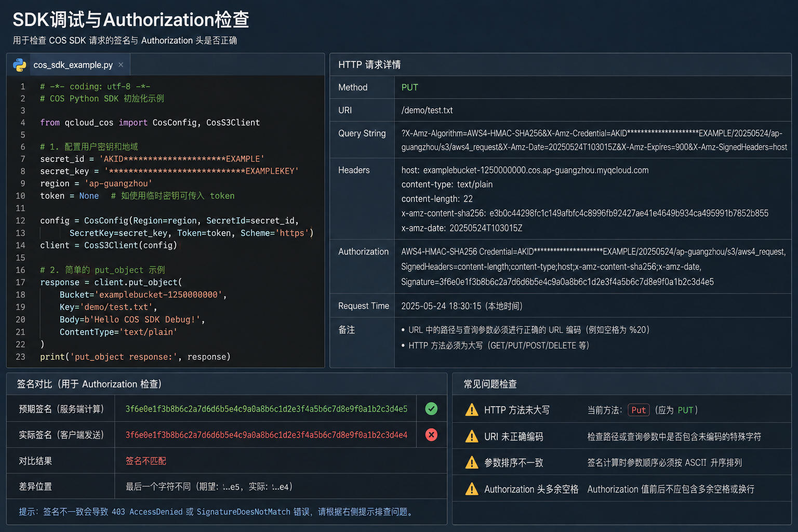The image size is (798, 532).
Task: Click code line 9 region assignment
Action: 96,183
